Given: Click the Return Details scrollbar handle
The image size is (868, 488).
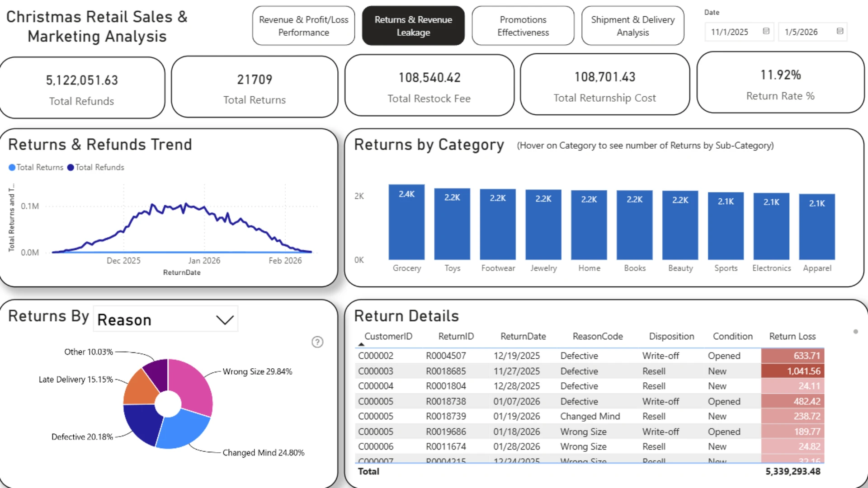Looking at the screenshot, I should (855, 332).
